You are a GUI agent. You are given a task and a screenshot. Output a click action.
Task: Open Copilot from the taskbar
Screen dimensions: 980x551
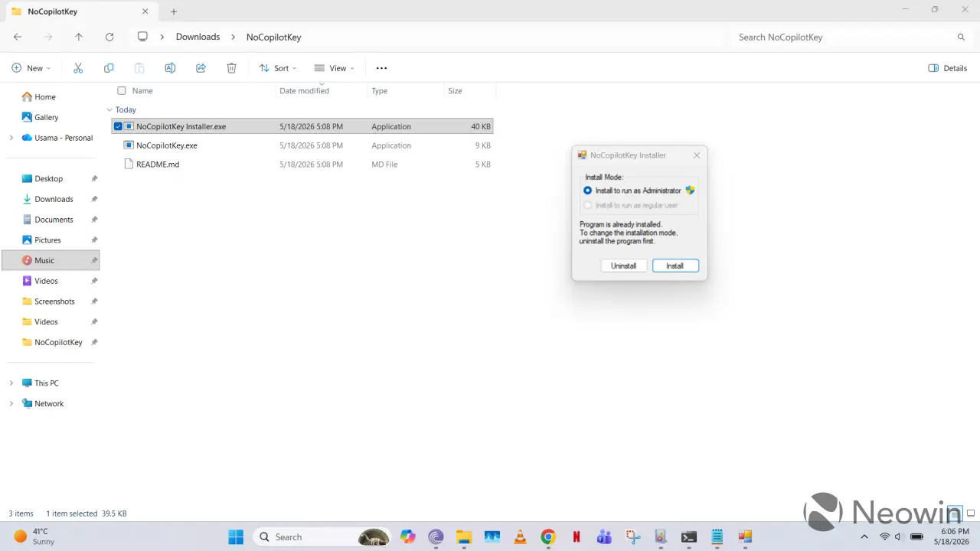[408, 536]
